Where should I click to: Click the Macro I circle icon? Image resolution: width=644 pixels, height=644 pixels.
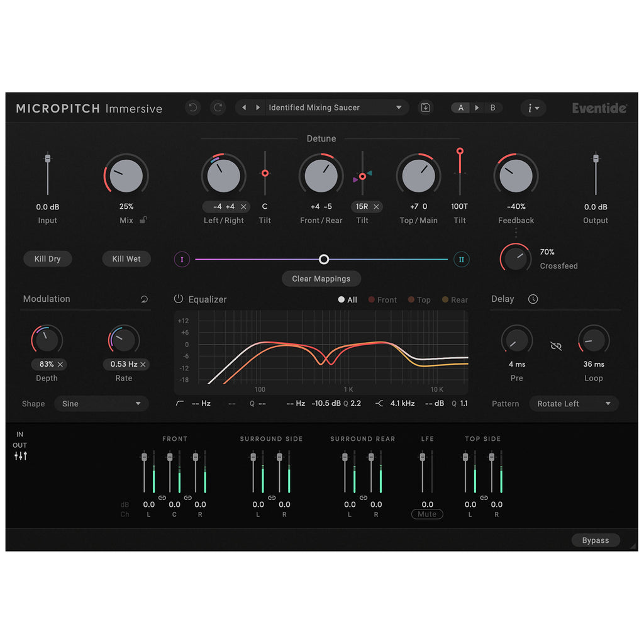[x=182, y=260]
